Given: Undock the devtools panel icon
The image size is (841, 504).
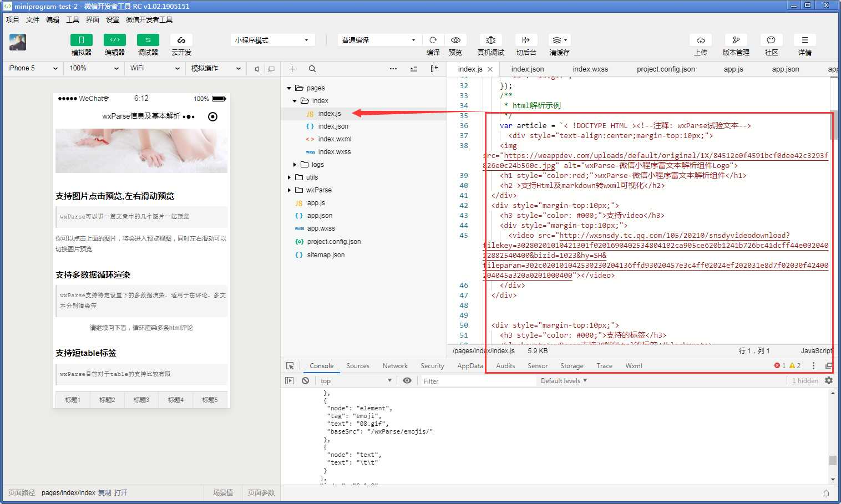Looking at the screenshot, I should pos(829,366).
